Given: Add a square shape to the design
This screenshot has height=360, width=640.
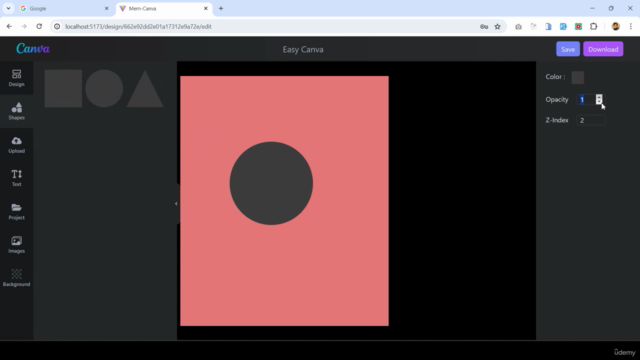Looking at the screenshot, I should click(x=63, y=89).
